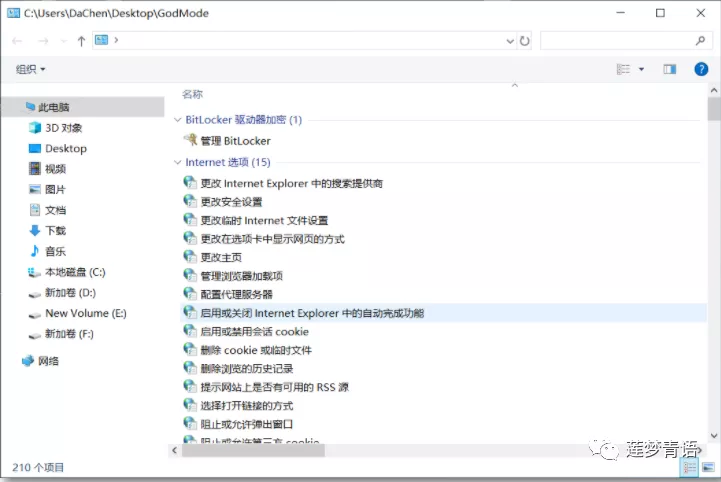Select 更改在选项卡中显示网页的方式

[264, 239]
